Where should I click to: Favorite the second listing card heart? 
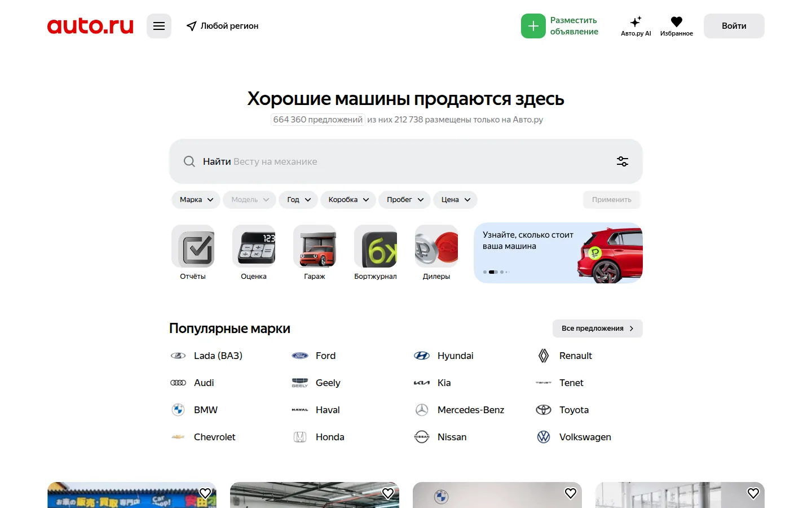coord(388,493)
